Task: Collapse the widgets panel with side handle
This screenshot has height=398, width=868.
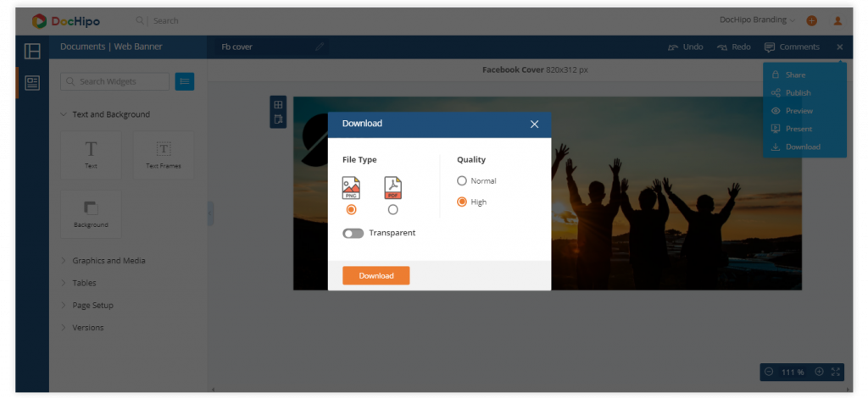Action: pyautogui.click(x=210, y=213)
